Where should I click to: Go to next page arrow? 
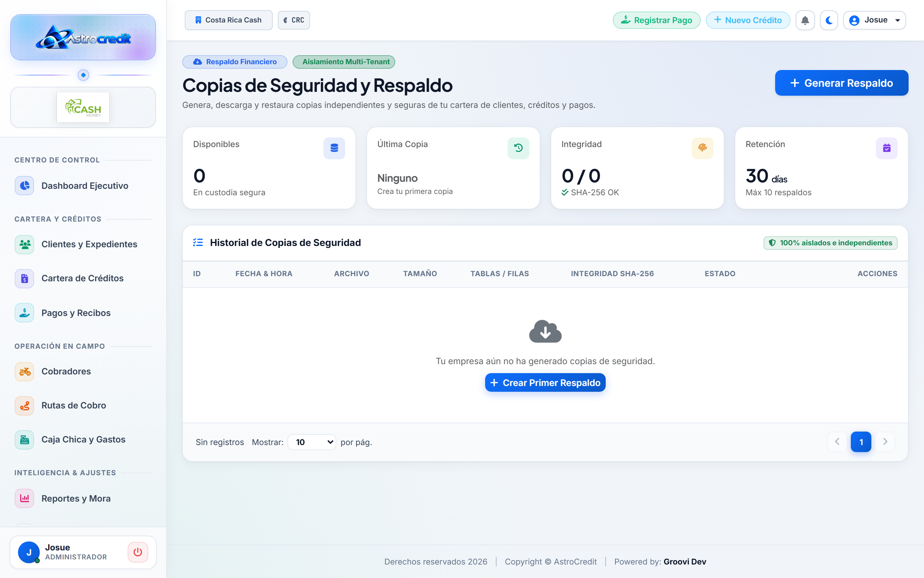click(x=885, y=442)
